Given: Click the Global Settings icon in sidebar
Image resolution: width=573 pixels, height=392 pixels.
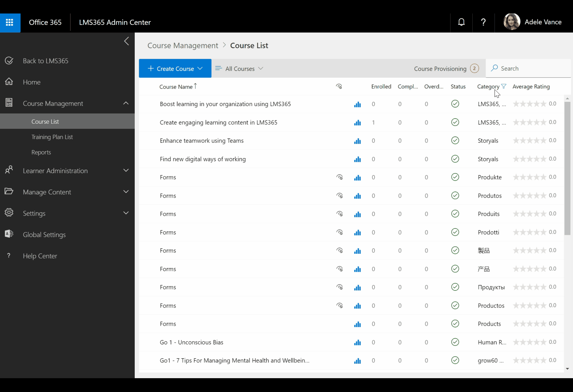Looking at the screenshot, I should coord(9,234).
